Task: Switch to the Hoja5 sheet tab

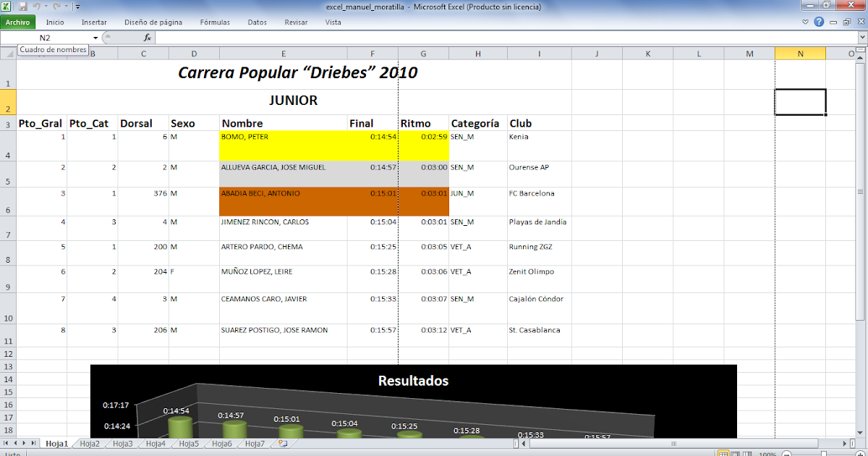Action: point(189,444)
